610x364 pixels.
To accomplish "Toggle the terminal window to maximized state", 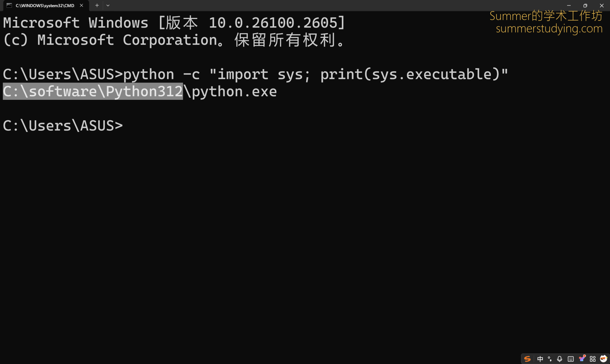I will pyautogui.click(x=585, y=5).
